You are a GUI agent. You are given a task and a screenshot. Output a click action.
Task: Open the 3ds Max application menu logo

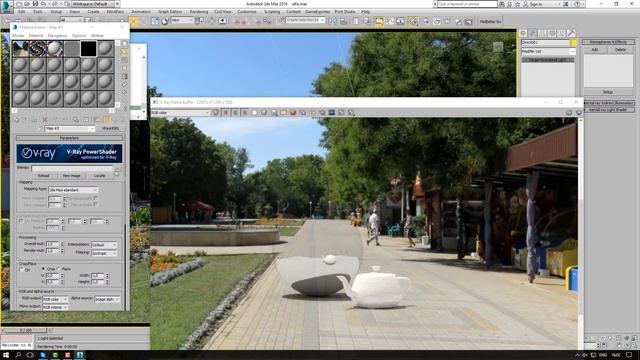pos(7,6)
